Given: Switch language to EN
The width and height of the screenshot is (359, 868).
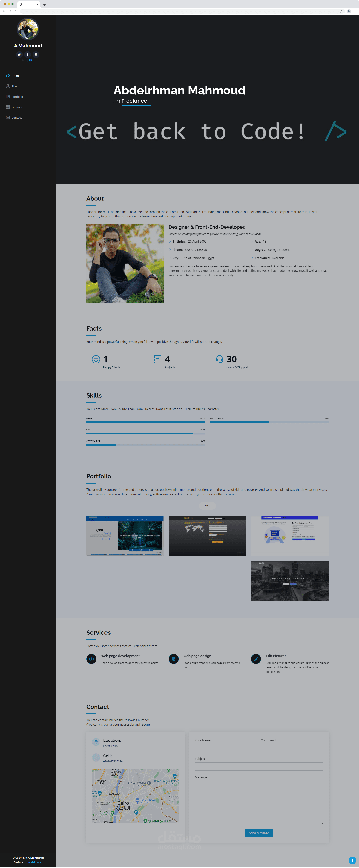Looking at the screenshot, I should [23, 60].
